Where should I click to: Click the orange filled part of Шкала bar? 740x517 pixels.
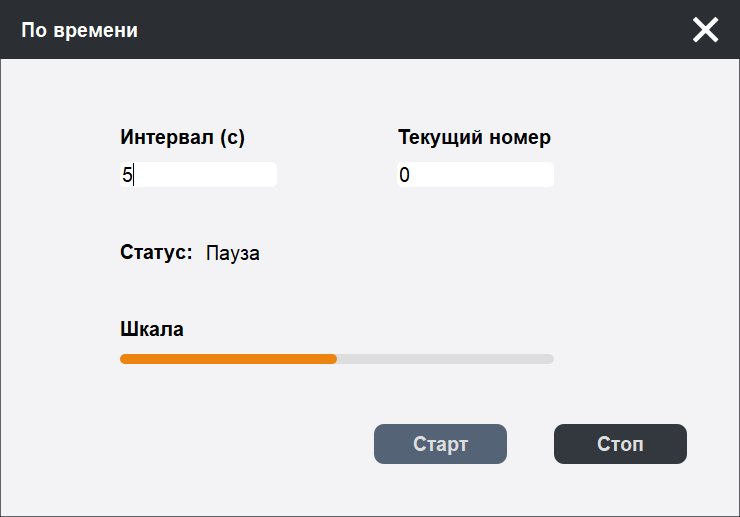pyautogui.click(x=228, y=359)
